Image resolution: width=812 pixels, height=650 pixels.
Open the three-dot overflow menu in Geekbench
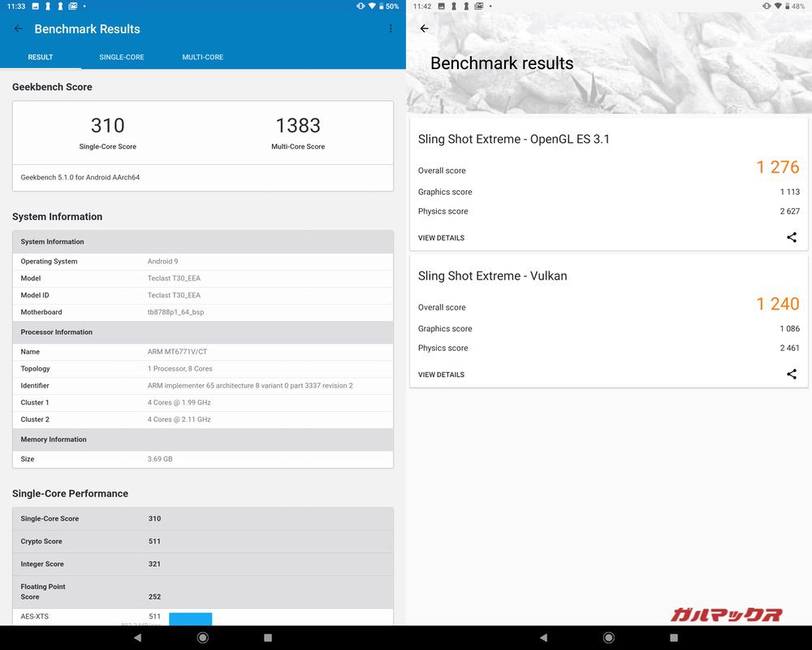coord(391,28)
